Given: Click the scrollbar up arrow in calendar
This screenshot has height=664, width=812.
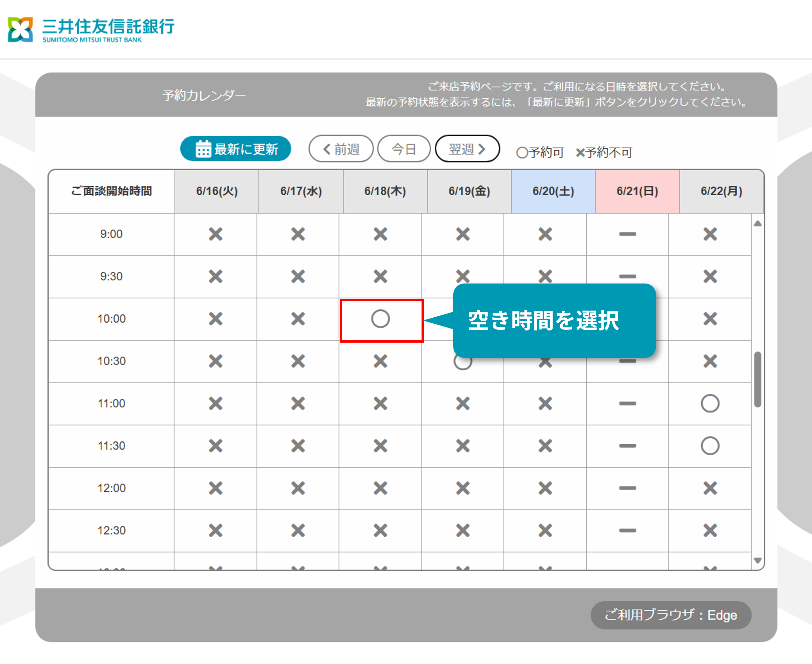Looking at the screenshot, I should 757,224.
